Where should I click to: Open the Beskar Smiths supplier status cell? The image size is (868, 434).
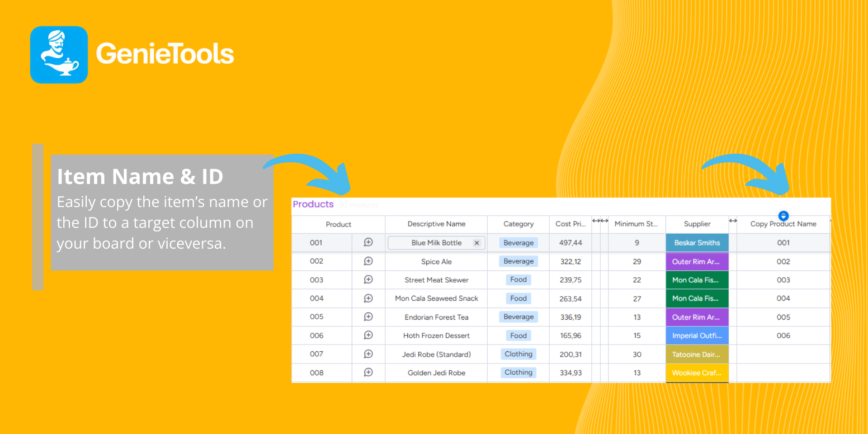point(697,243)
